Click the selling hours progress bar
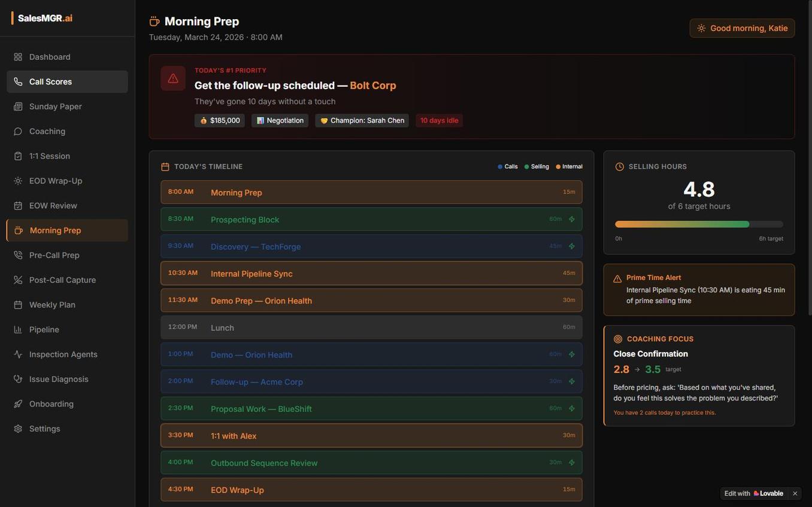This screenshot has width=812, height=507. (x=699, y=224)
